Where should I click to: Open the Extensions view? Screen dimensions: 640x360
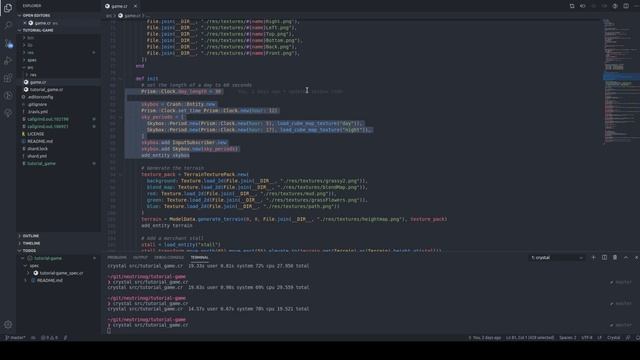(8, 78)
